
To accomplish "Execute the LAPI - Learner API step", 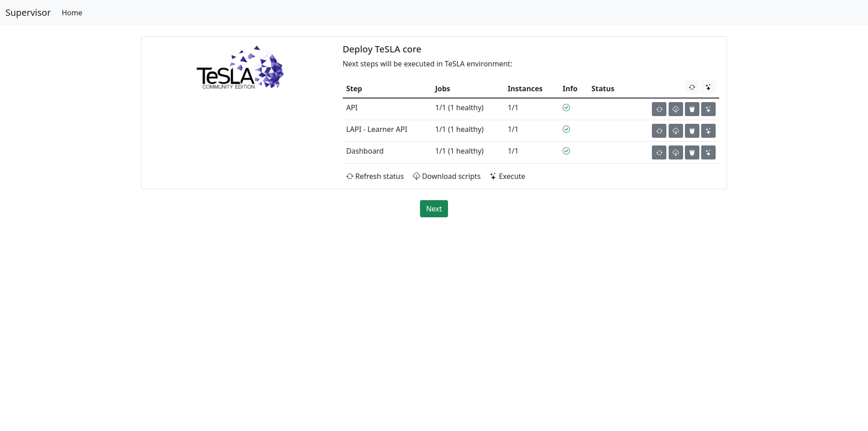I will (x=708, y=131).
